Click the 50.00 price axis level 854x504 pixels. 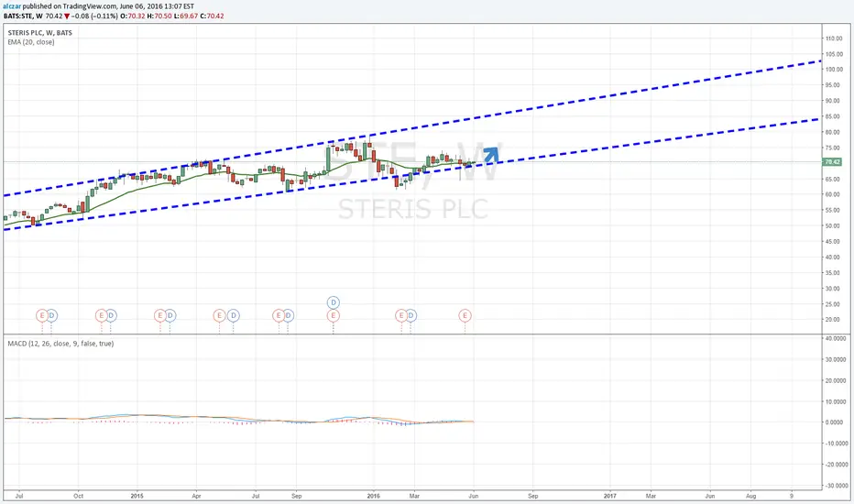tap(834, 225)
